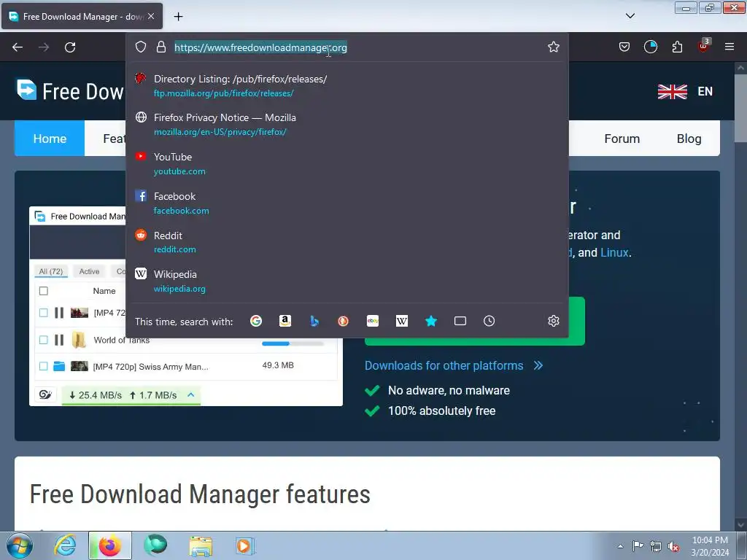Expand the speed indicator chevron
The height and width of the screenshot is (560, 747).
coord(190,394)
